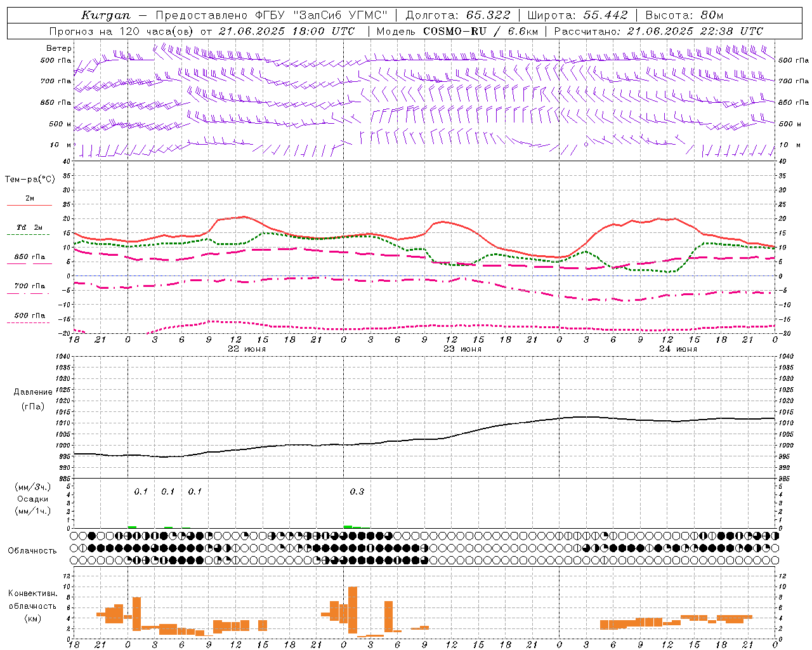Click the pink long-dashed 850 гПа temperature legend line
The height and width of the screenshot is (650, 812).
[29, 264]
